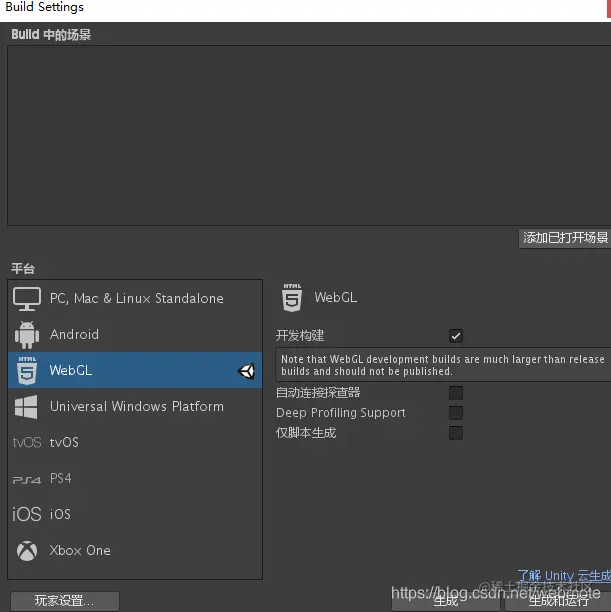Click the Deep Profiling Support label
Viewport: 611px width, 612px height.
[x=340, y=413]
